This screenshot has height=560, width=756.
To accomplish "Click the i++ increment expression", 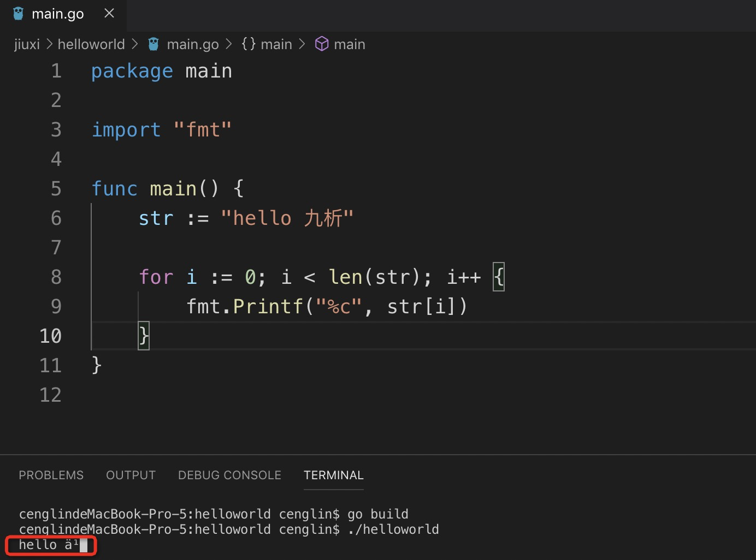I will click(x=464, y=277).
